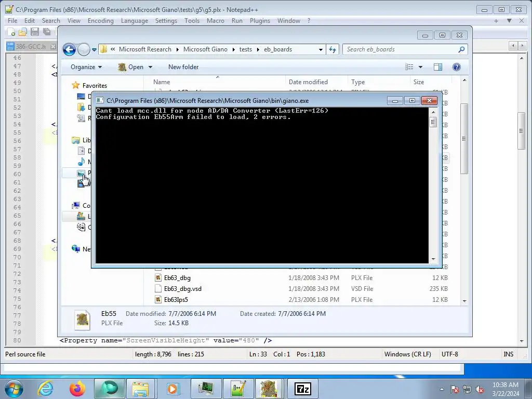Click the Explorer file list scrollbar thumb
532x399 pixels.
click(464, 138)
